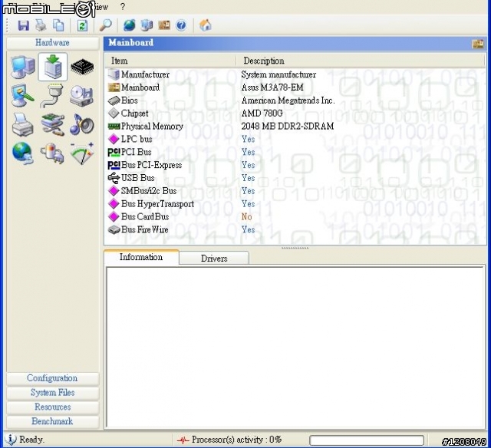Image resolution: width=491 pixels, height=448 pixels.
Task: Click the Item column header
Action: (170, 61)
